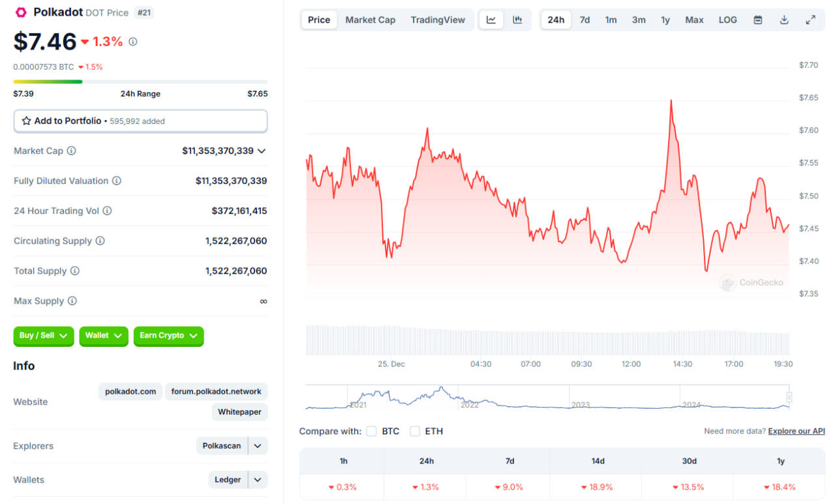Open the Circulating Supply info icon
The width and height of the screenshot is (835, 504).
coord(100,241)
